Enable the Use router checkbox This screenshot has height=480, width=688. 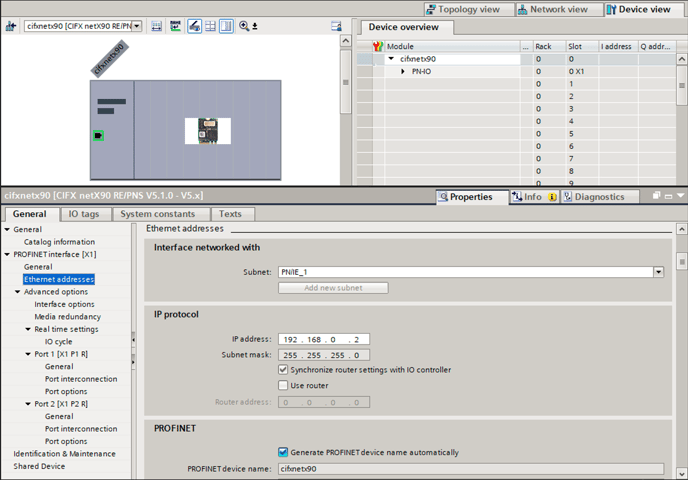pos(283,385)
